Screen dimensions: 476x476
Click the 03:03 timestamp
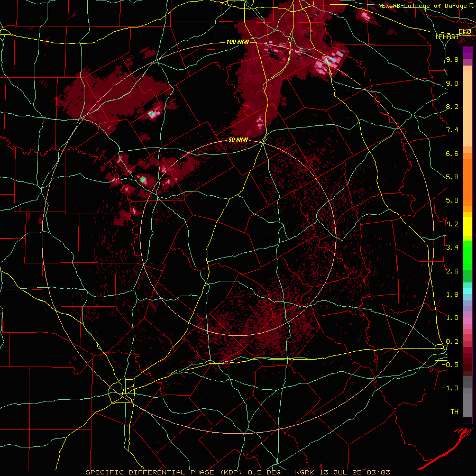pos(378,472)
